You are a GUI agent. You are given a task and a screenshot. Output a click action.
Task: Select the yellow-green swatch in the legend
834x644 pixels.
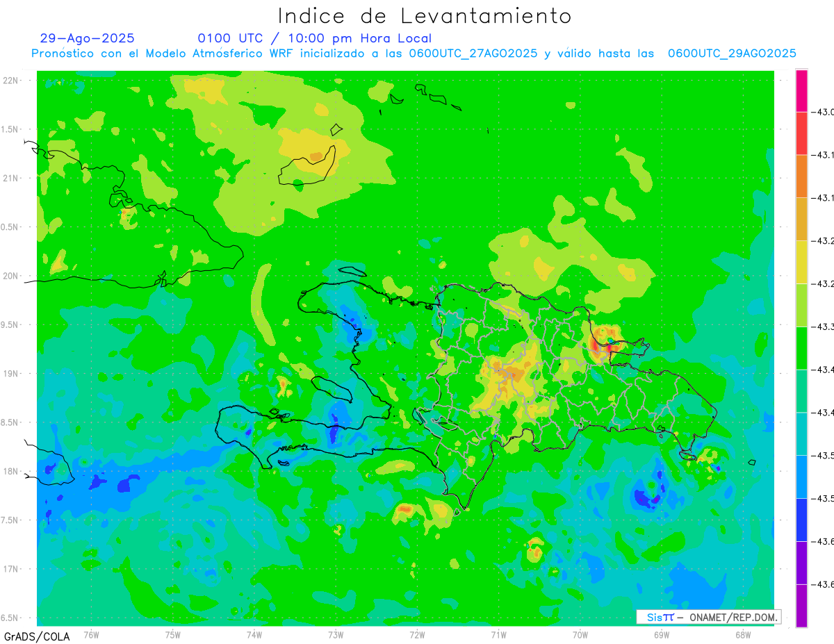pos(801,305)
